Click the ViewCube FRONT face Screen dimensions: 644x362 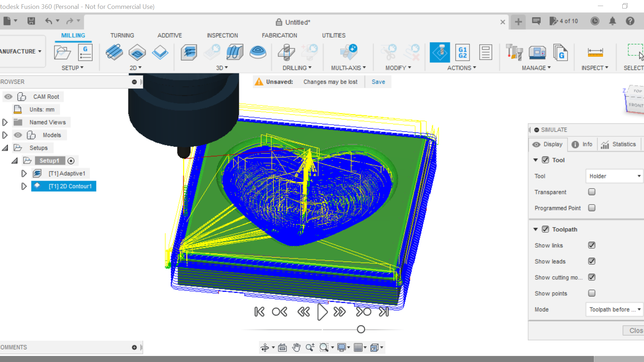pos(636,105)
